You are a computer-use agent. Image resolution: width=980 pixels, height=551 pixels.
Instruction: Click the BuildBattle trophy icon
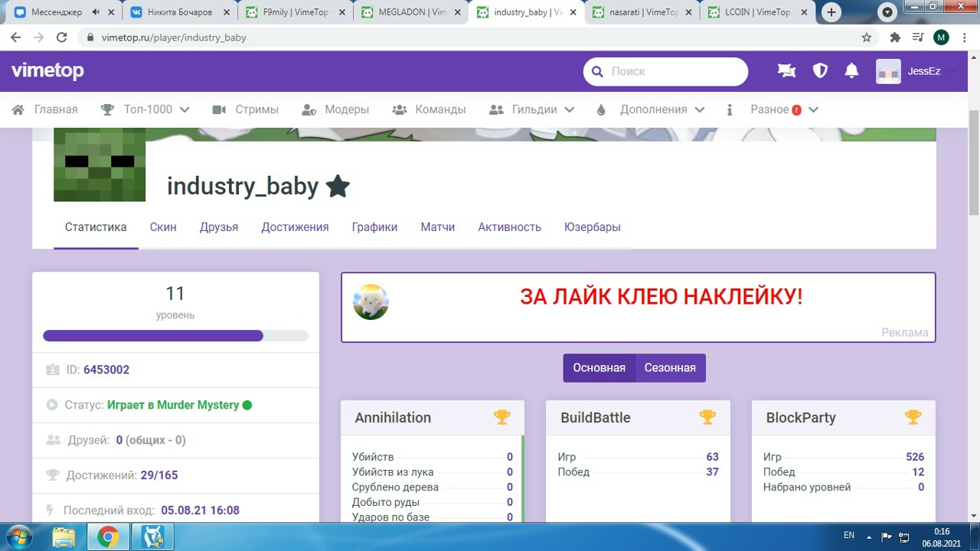point(707,417)
